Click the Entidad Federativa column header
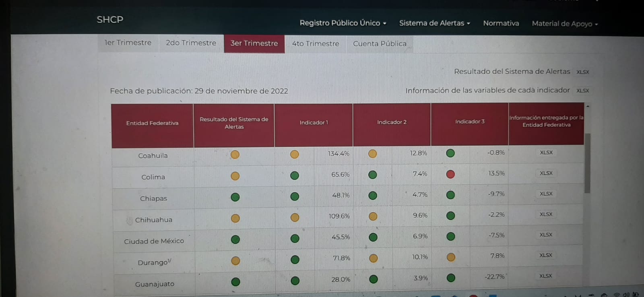The height and width of the screenshot is (297, 644). pos(152,123)
